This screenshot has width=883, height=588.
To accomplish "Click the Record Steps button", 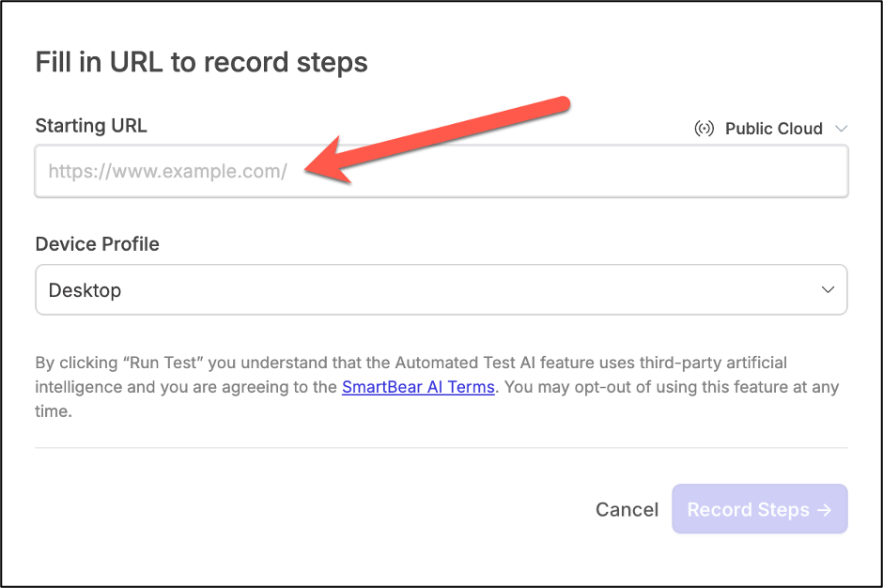I will (759, 509).
